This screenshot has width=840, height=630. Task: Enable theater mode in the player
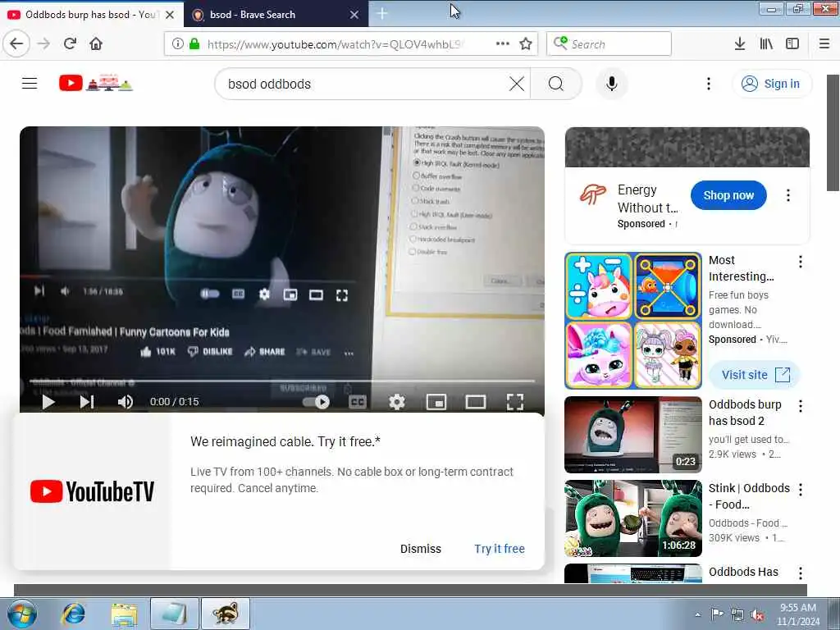pos(476,402)
